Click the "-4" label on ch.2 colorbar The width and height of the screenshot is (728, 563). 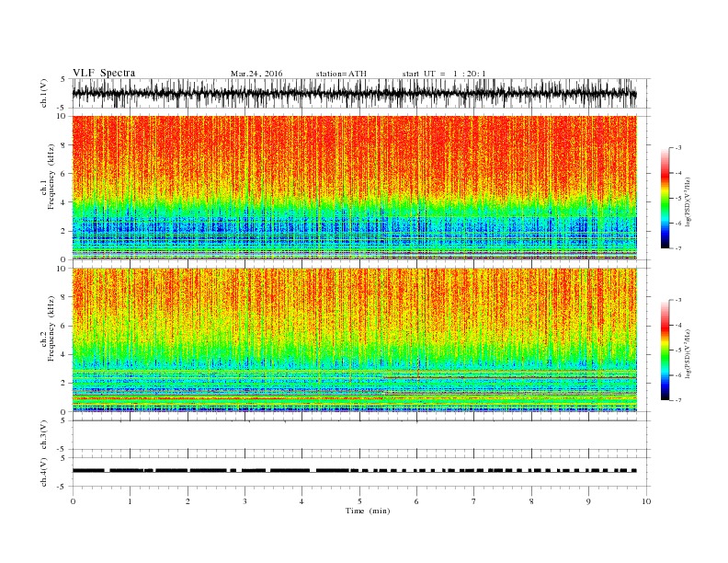point(678,325)
